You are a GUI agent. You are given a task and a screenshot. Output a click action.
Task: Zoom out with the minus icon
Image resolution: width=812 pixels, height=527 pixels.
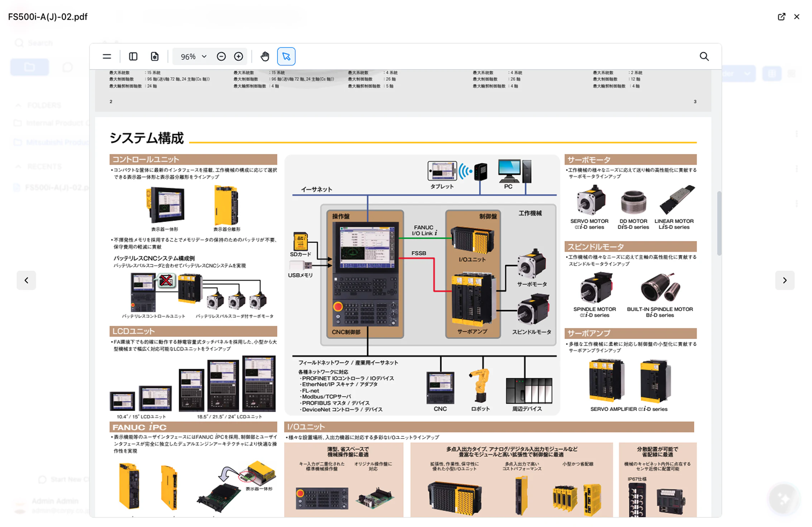pos(221,57)
